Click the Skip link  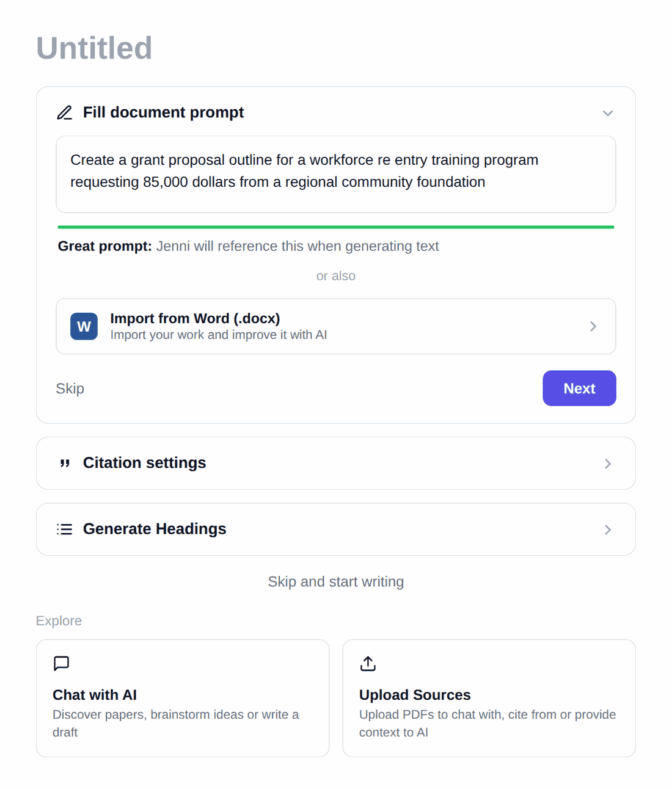coord(70,388)
